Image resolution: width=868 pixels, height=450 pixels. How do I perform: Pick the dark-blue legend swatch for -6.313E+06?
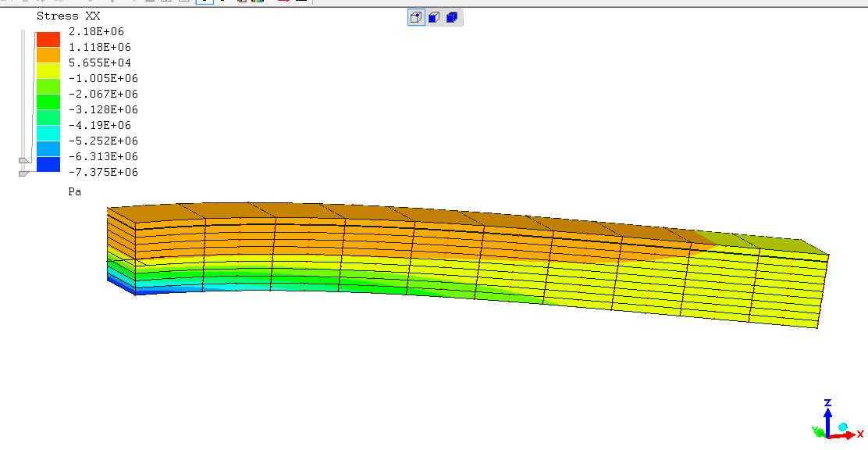(48, 164)
